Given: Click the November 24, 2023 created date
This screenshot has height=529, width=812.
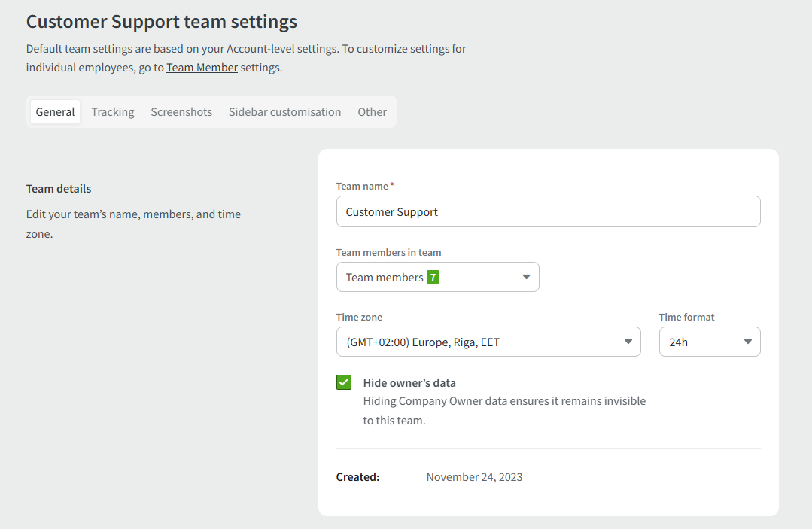Looking at the screenshot, I should 474,477.
